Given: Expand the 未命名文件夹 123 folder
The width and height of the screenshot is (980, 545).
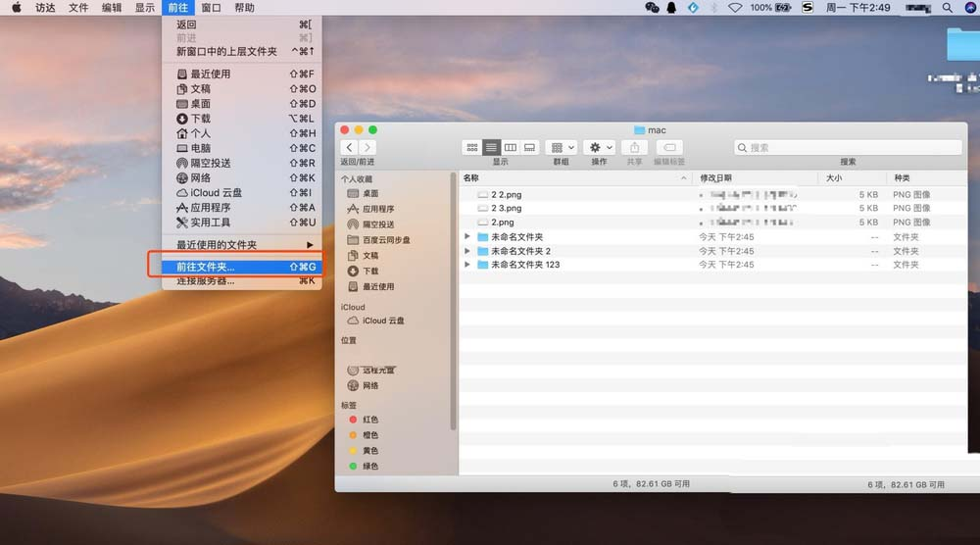Looking at the screenshot, I should [x=467, y=265].
